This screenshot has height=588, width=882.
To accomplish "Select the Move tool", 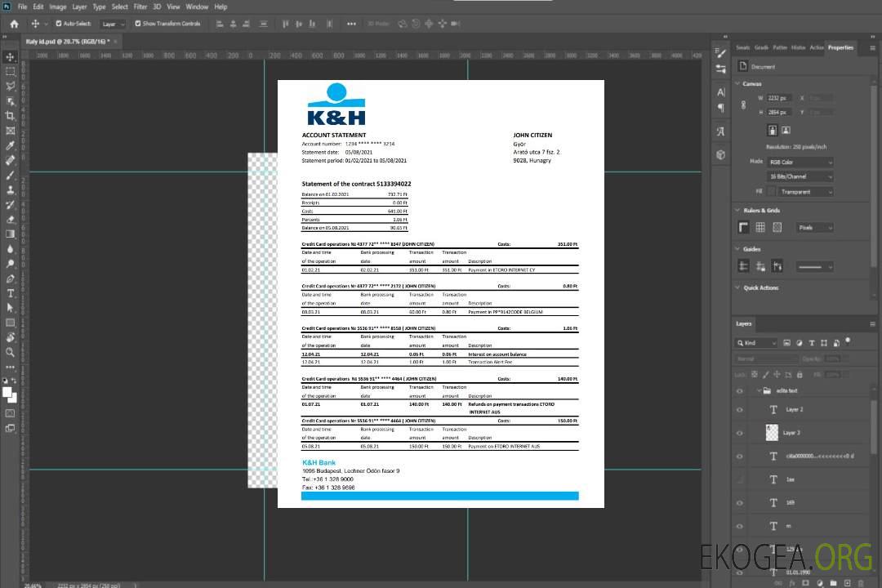I will (10, 57).
